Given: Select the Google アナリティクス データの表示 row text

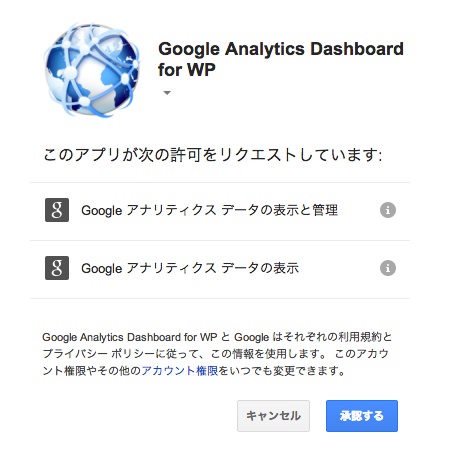Looking at the screenshot, I should [x=190, y=268].
